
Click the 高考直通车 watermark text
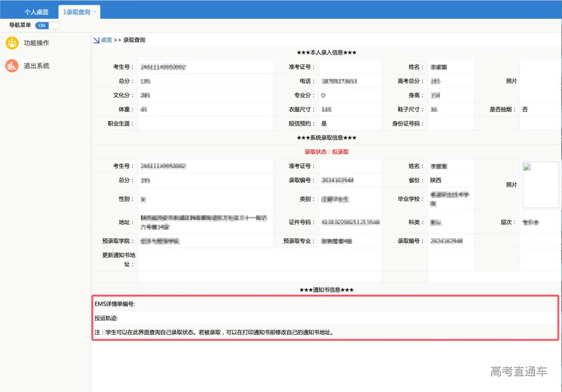519,371
